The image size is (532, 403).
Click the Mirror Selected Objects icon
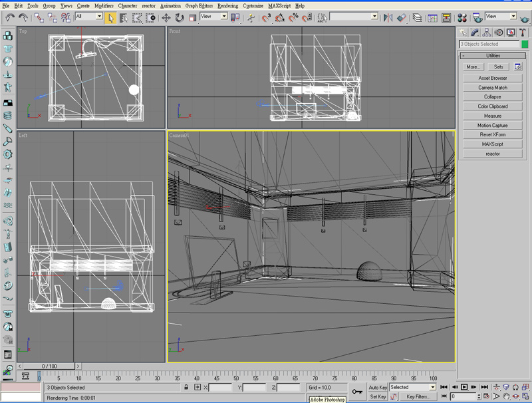pos(388,18)
